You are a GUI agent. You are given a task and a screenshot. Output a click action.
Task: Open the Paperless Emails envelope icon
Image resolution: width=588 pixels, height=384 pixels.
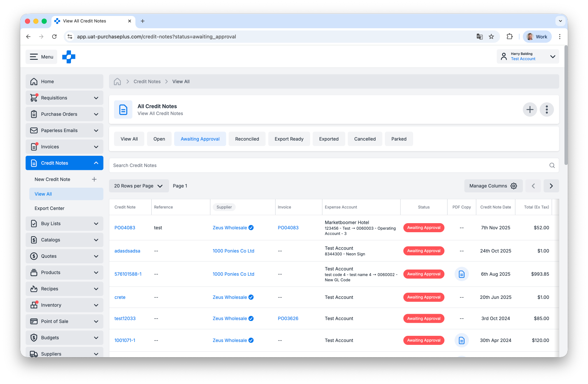34,130
